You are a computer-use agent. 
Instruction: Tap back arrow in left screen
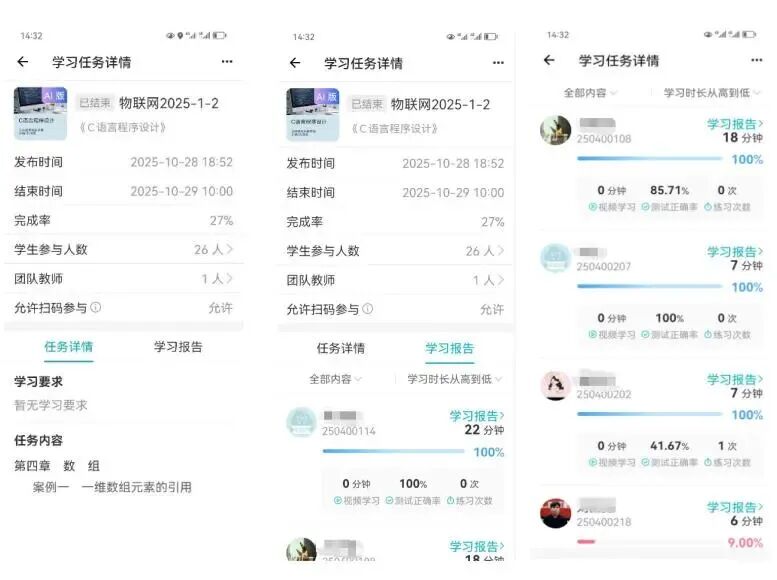[x=23, y=61]
